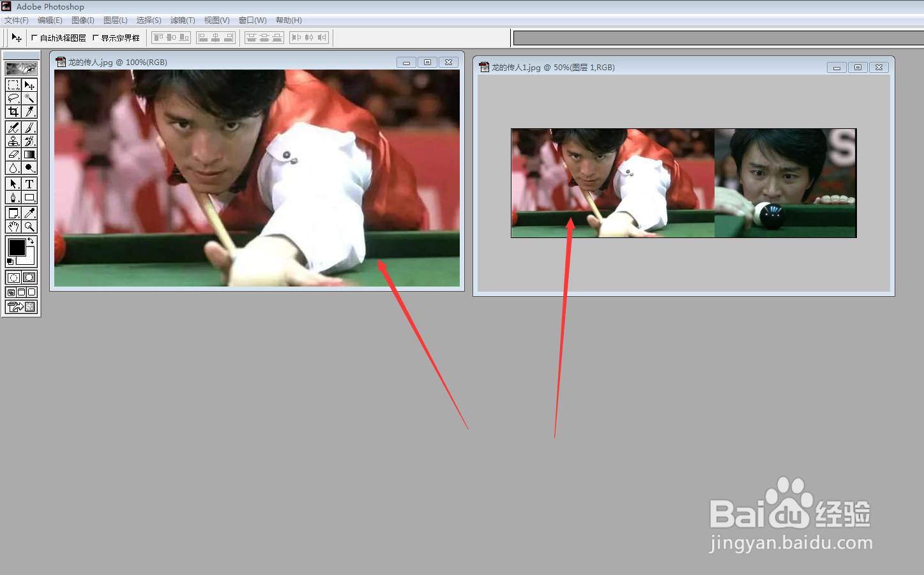This screenshot has width=924, height=575.
Task: Jump to ImageReady from the toolbox
Action: [x=21, y=306]
